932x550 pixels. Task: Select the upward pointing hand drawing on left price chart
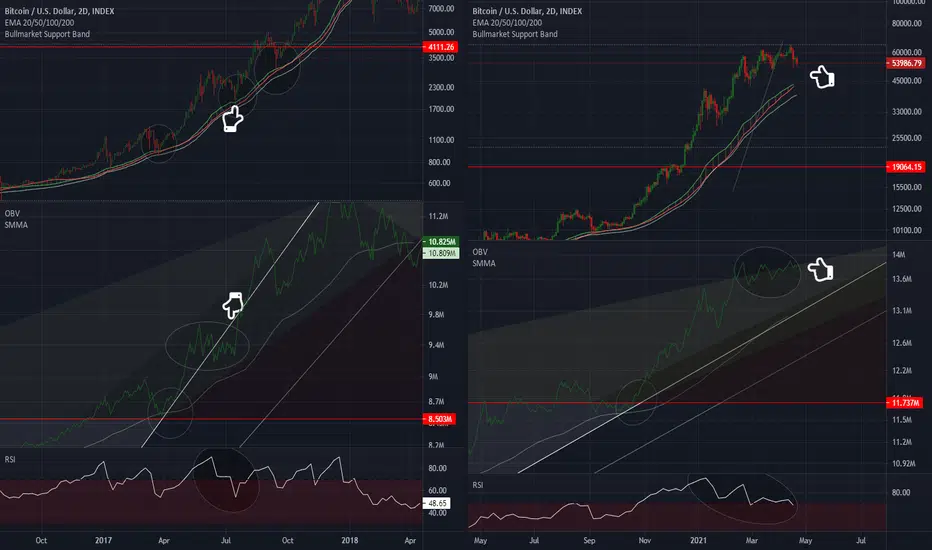pyautogui.click(x=232, y=118)
